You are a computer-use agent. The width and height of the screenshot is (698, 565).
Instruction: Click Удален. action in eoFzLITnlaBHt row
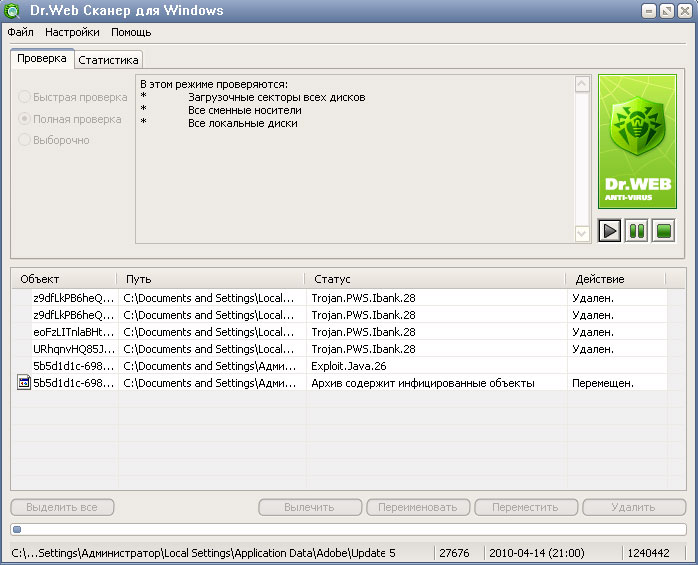coord(593,332)
